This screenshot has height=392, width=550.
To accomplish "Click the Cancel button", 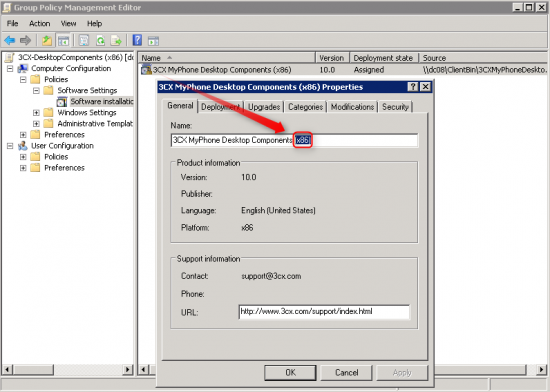I will pos(347,372).
